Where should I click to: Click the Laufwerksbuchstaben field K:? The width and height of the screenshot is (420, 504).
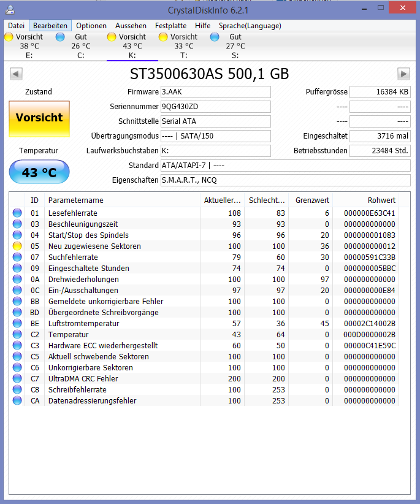click(x=216, y=151)
